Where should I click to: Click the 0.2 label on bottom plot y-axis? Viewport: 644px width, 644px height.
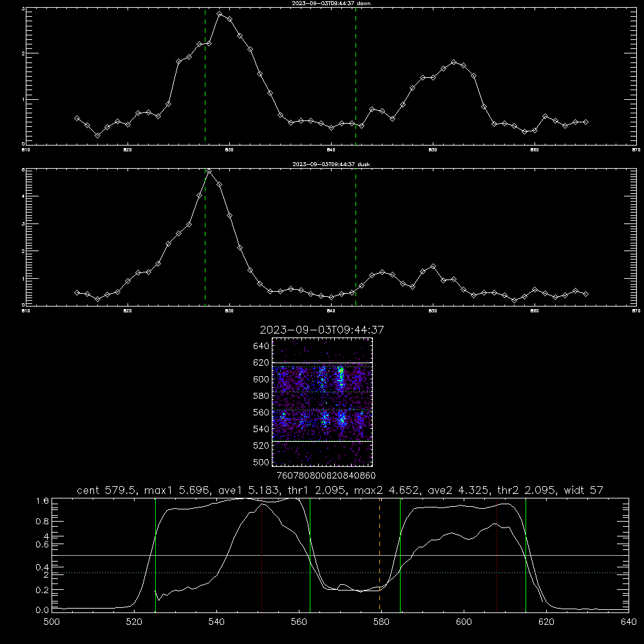pos(43,590)
